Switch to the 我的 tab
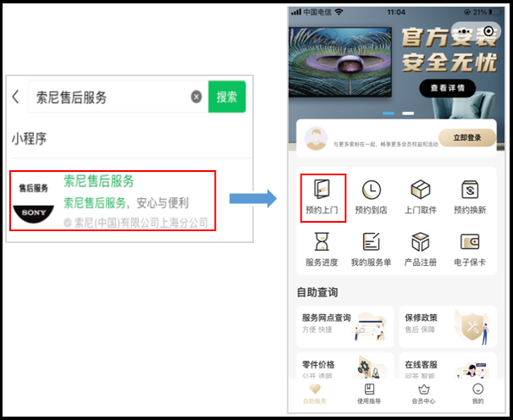The image size is (513, 420). [x=478, y=394]
